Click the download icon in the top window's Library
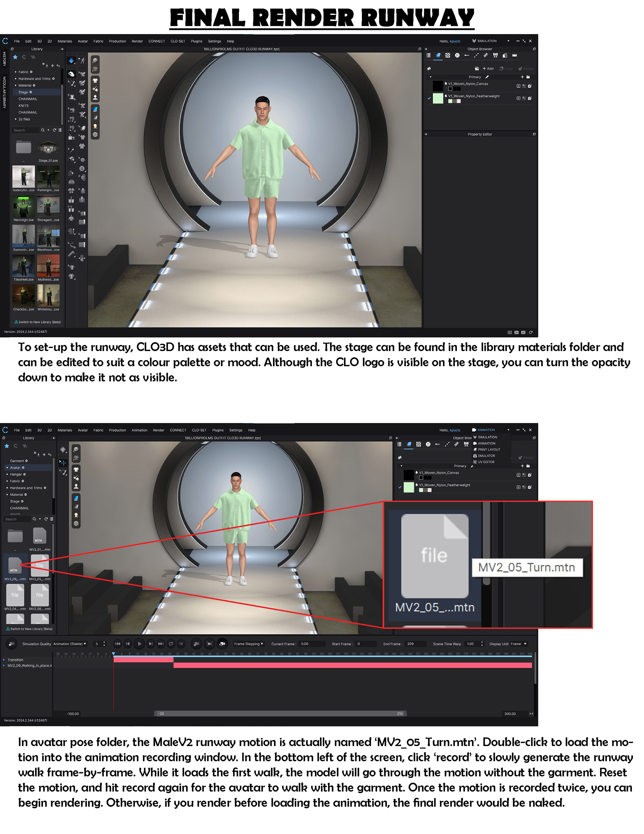Image resolution: width=644 pixels, height=834 pixels. [x=47, y=65]
